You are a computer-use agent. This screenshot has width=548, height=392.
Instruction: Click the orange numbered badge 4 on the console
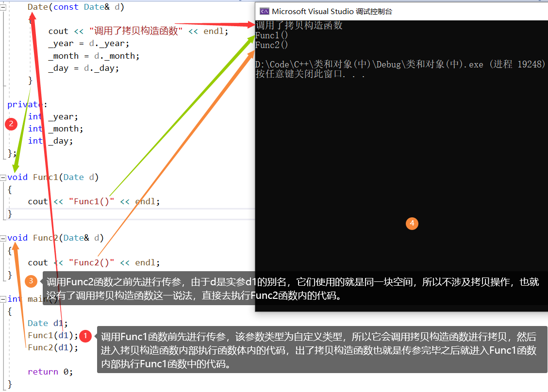point(412,224)
